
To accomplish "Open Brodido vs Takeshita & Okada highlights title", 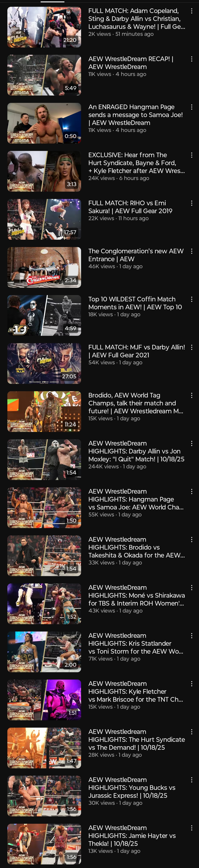I will [x=136, y=547].
